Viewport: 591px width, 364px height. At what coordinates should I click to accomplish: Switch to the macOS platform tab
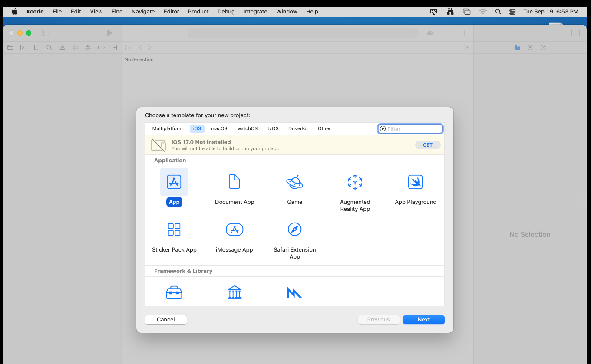coord(219,129)
